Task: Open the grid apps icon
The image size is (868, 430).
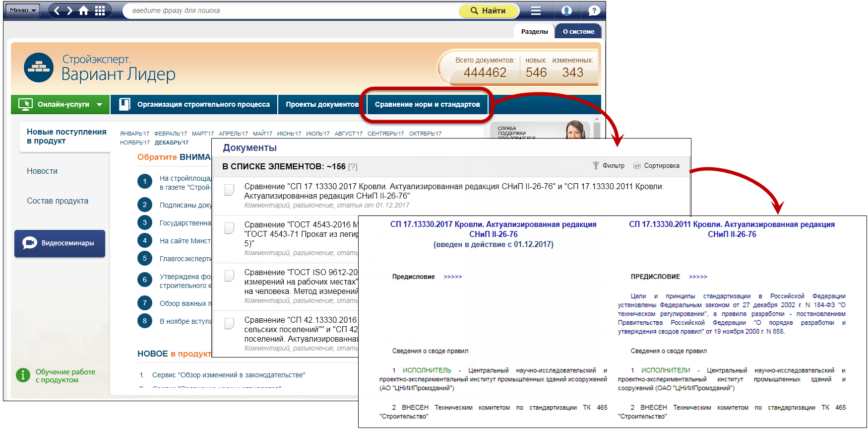Action: (100, 10)
